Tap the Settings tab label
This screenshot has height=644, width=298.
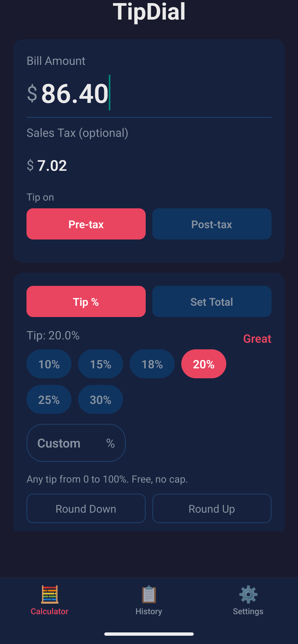coord(248,611)
